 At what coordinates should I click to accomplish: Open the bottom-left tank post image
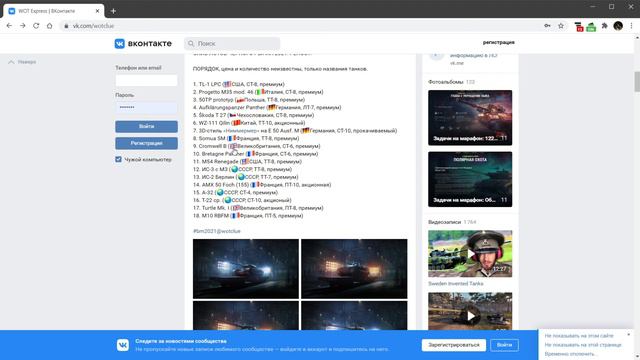[x=246, y=315]
